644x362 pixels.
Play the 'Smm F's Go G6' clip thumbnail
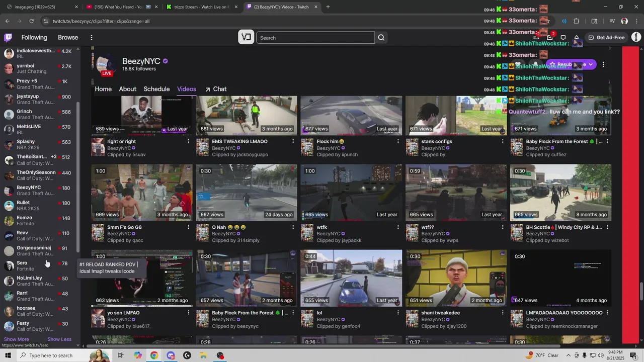tap(142, 193)
